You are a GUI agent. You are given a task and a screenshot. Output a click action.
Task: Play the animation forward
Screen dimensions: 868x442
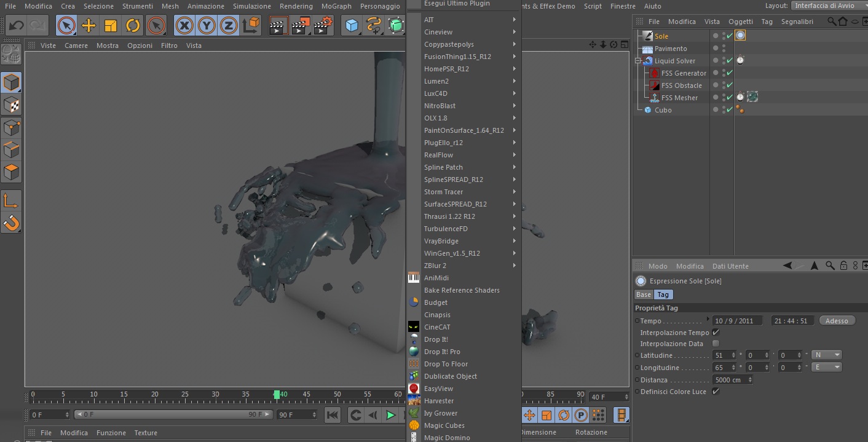point(390,415)
